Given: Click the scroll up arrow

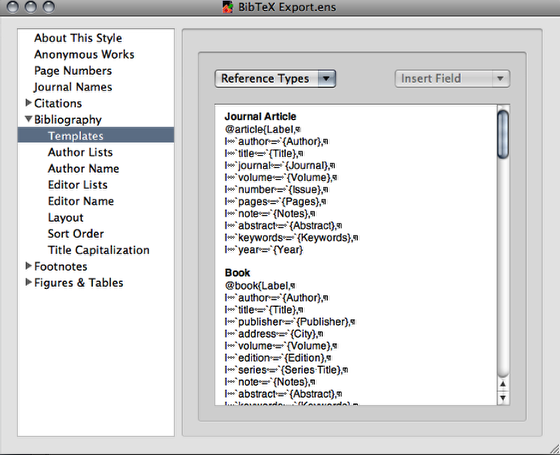Looking at the screenshot, I should pyautogui.click(x=503, y=384).
